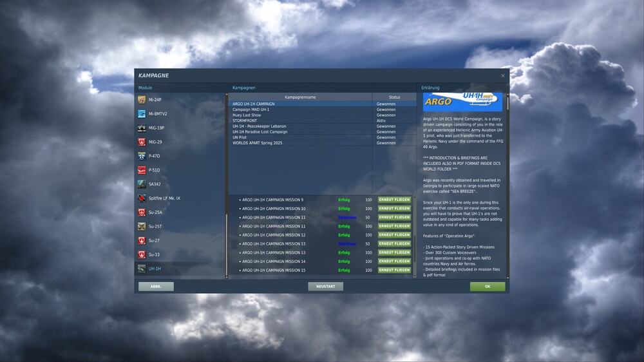Select the SA342 module icon

click(142, 184)
